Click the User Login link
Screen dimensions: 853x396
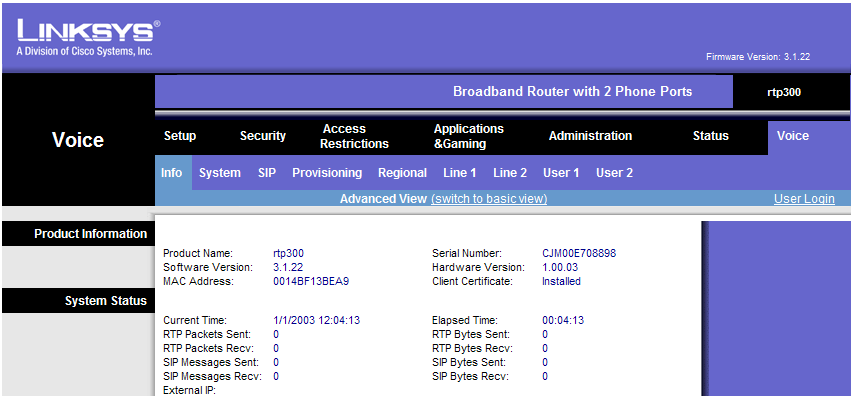click(x=804, y=199)
